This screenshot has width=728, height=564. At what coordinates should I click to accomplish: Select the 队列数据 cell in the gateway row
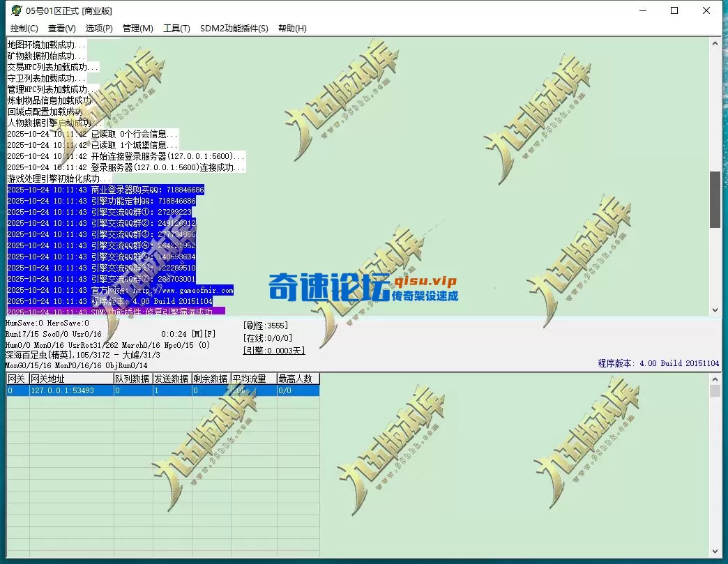133,390
